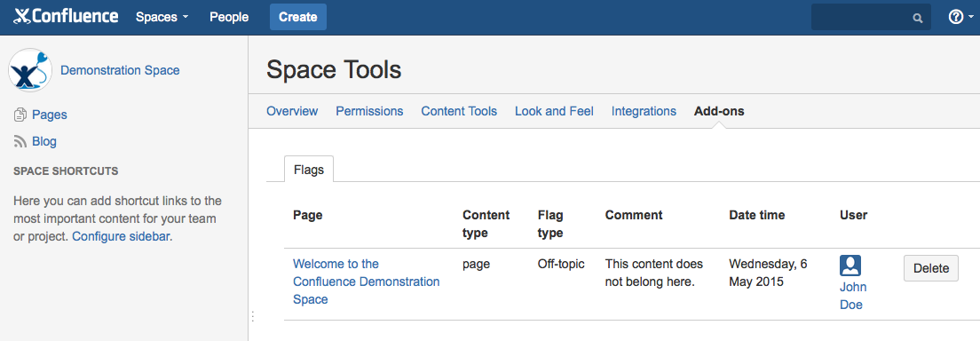Delete the Off-topic flag entry

click(930, 268)
